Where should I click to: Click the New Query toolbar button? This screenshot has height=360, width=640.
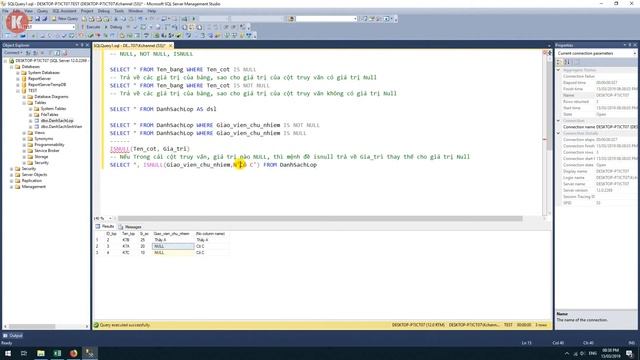[64, 19]
